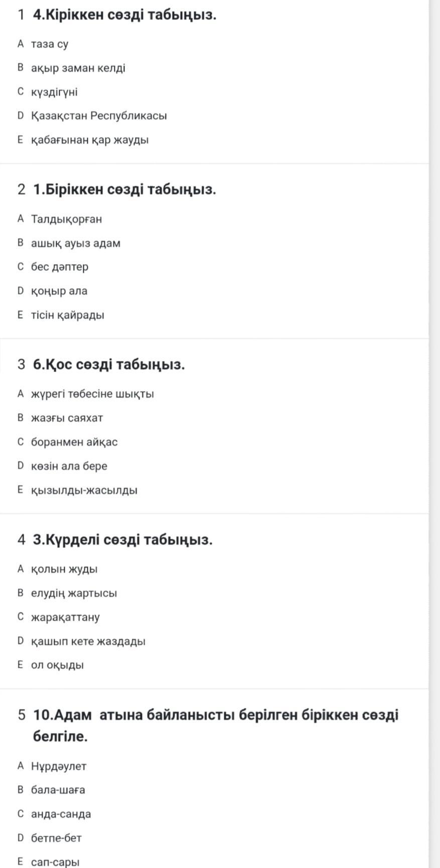Select 'Қазақстан Республикасы' answer option
The width and height of the screenshot is (440, 868).
click(98, 116)
